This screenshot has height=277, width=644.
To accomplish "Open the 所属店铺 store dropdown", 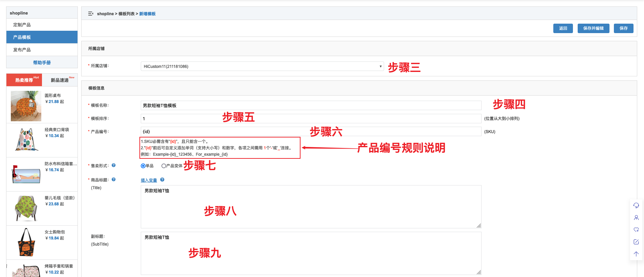I will click(x=262, y=66).
